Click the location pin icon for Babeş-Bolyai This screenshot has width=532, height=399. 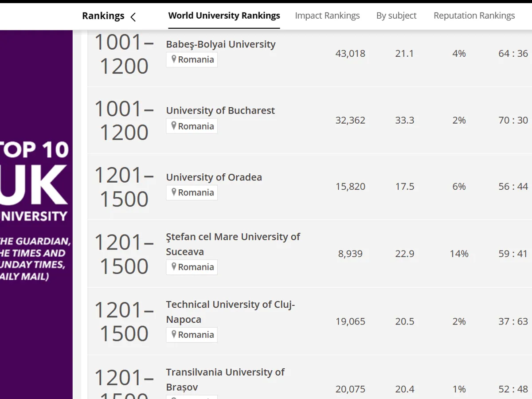coord(174,59)
